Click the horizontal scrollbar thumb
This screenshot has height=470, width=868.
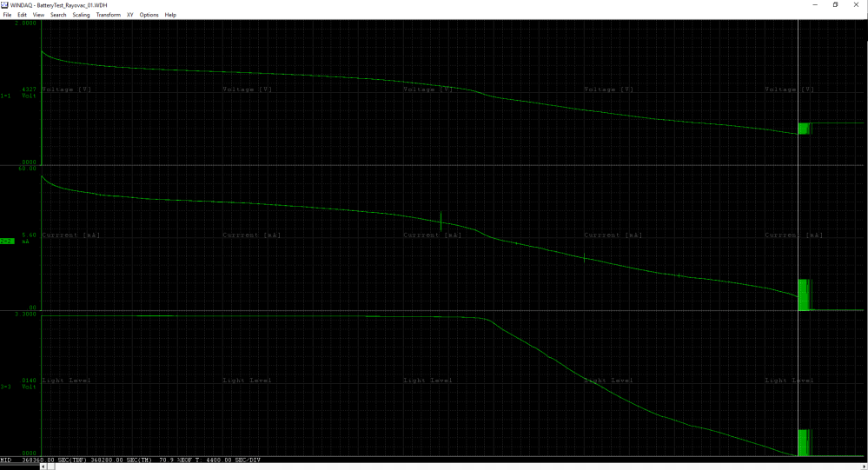point(51,467)
